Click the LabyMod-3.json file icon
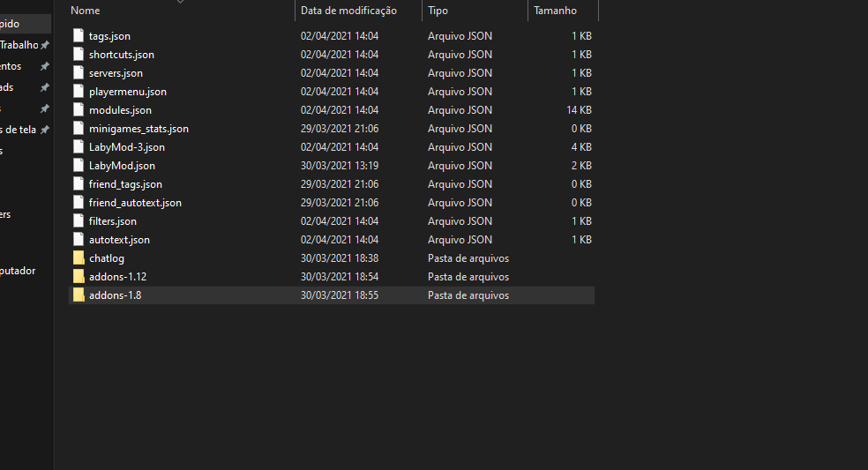Image resolution: width=868 pixels, height=470 pixels. (x=79, y=147)
